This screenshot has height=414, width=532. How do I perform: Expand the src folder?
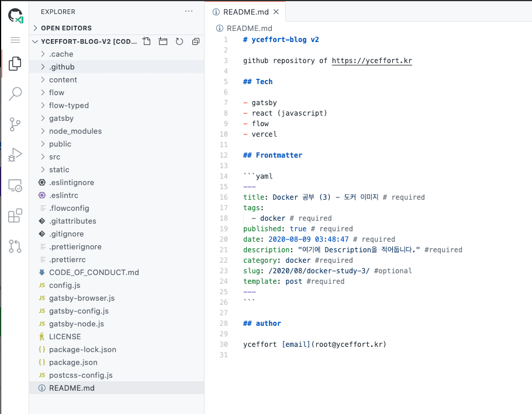pos(54,157)
